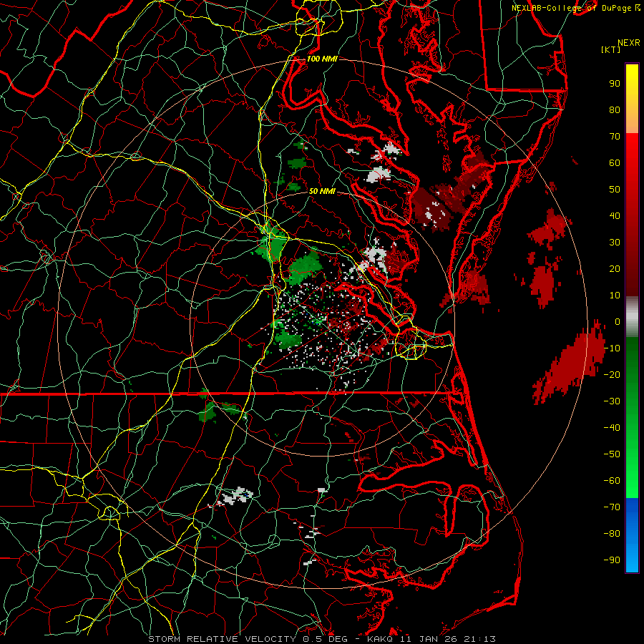Click the blue bottom segment of color bar
644x644 pixels.
click(632, 535)
